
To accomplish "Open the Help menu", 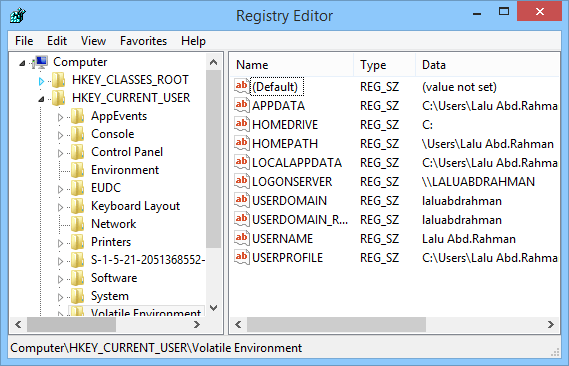I will click(x=193, y=41).
